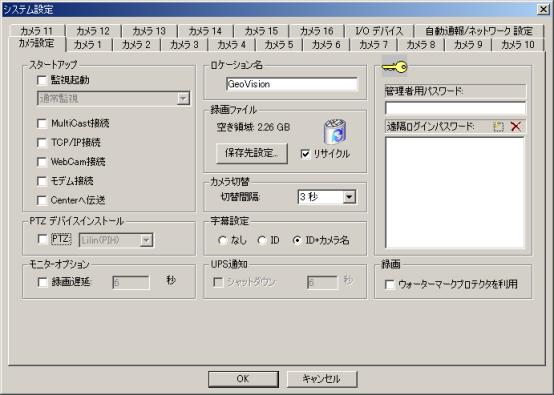Select the カメラ 2 tab
The height and width of the screenshot is (395, 554).
click(x=136, y=45)
